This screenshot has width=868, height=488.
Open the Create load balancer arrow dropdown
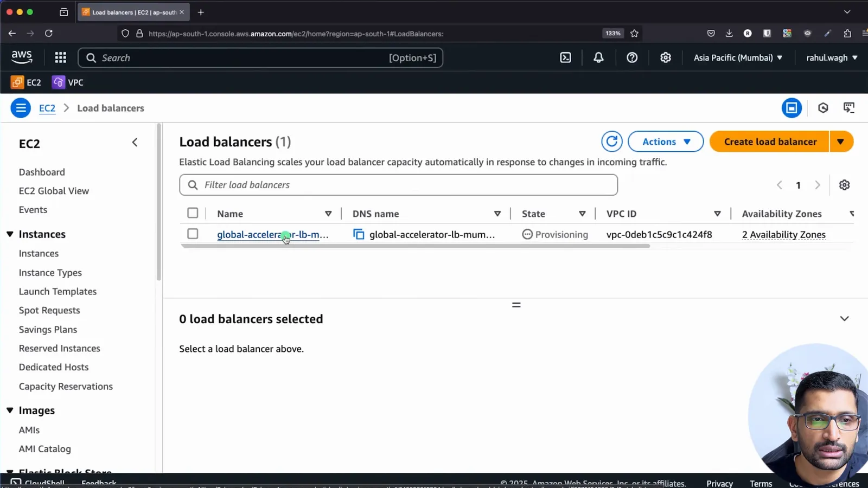pyautogui.click(x=841, y=142)
